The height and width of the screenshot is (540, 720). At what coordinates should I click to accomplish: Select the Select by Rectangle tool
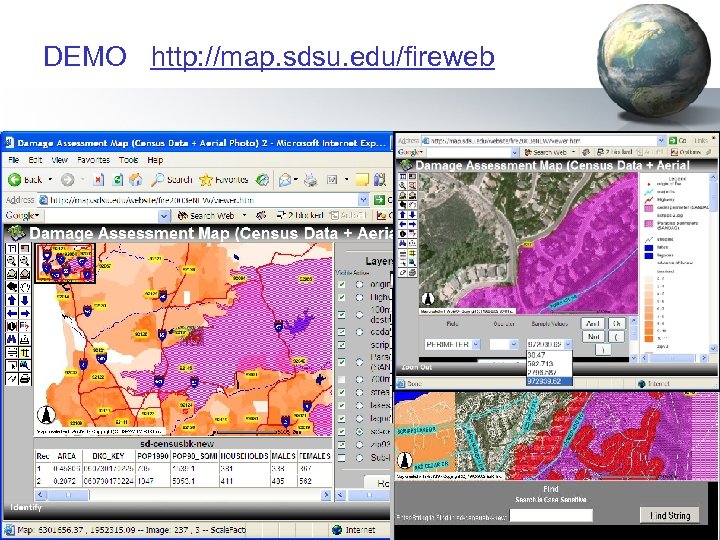12,366
